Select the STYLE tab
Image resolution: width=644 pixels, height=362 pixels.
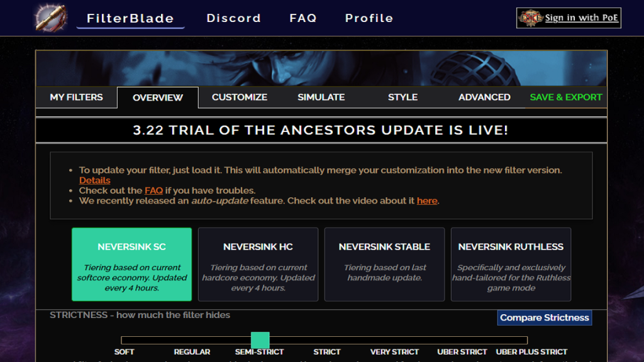[402, 97]
